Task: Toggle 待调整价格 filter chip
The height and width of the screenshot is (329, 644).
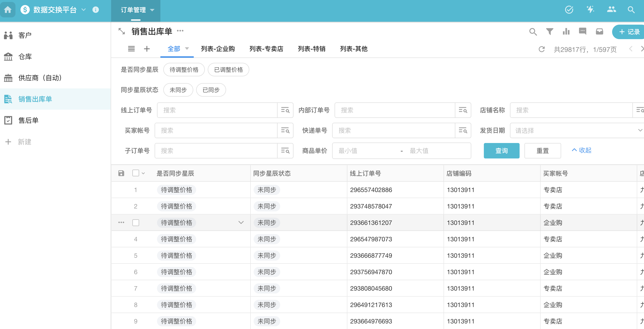Action: click(184, 70)
